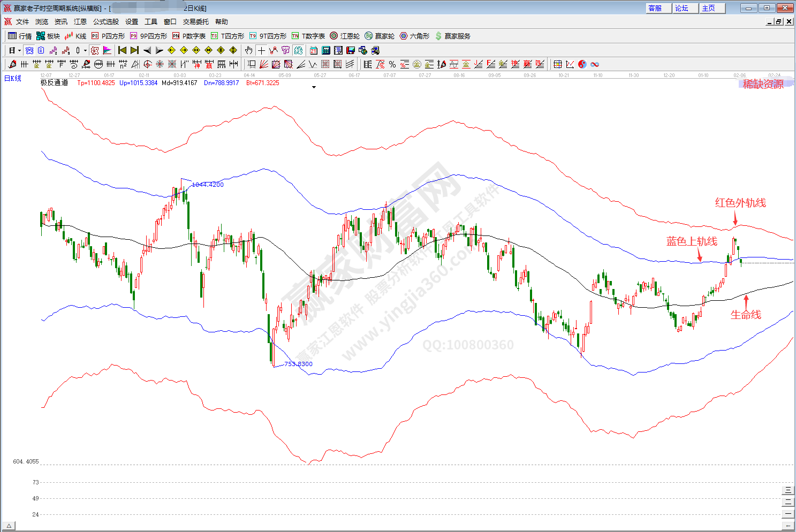The width and height of the screenshot is (796, 532).
Task: Click the calendar date icon
Action: pyautogui.click(x=314, y=50)
